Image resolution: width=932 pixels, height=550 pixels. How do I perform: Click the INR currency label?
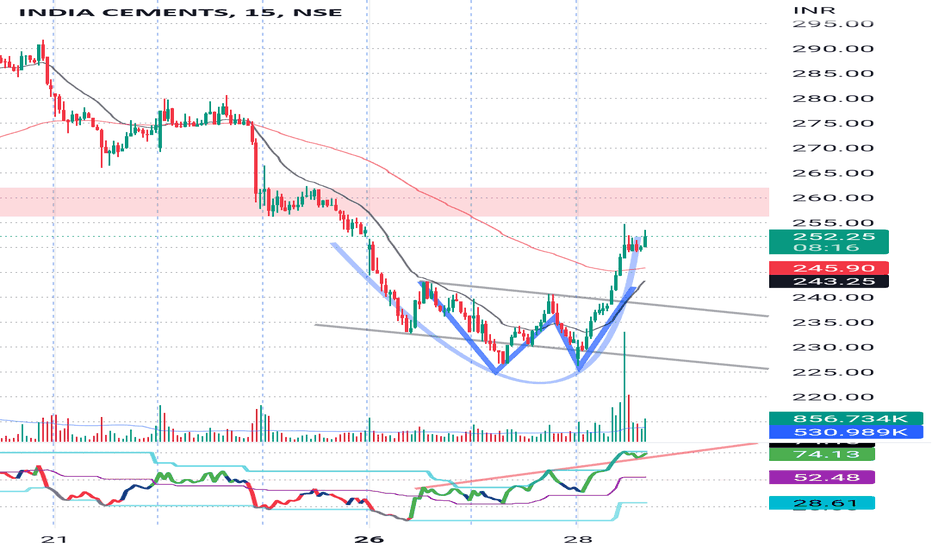814,10
